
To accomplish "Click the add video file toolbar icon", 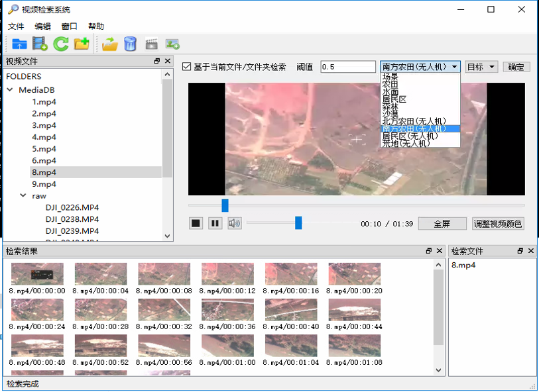I will point(40,44).
